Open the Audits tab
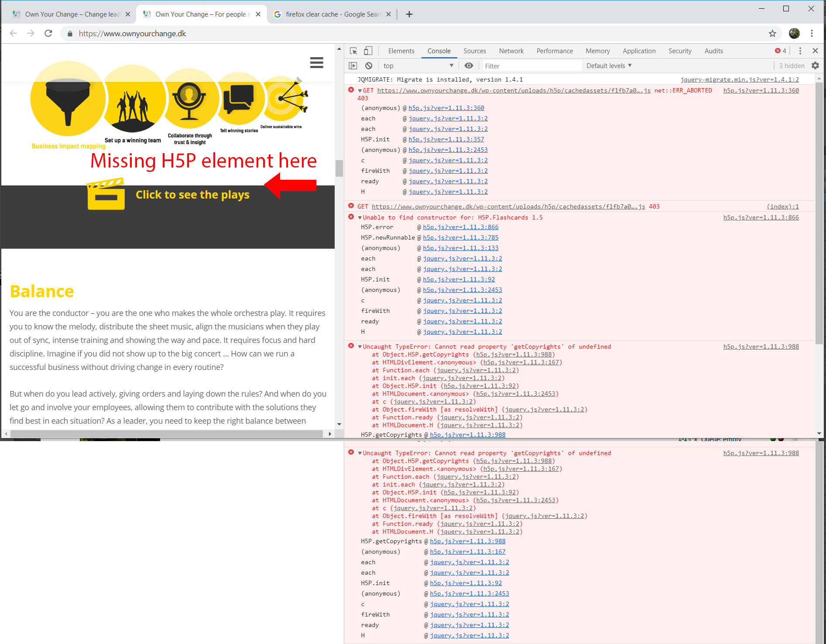This screenshot has width=826, height=644. click(x=713, y=51)
